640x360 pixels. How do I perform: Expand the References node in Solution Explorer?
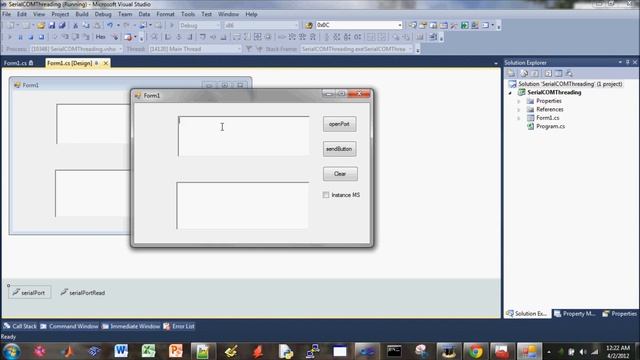click(x=519, y=109)
